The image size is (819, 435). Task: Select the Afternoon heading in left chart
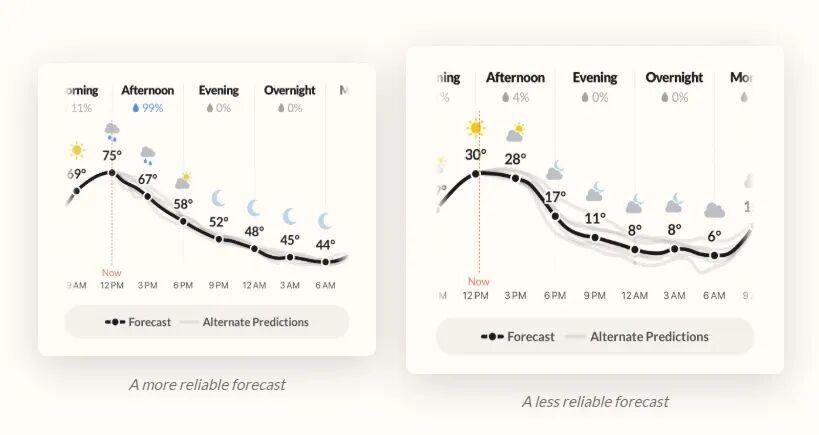tap(148, 90)
